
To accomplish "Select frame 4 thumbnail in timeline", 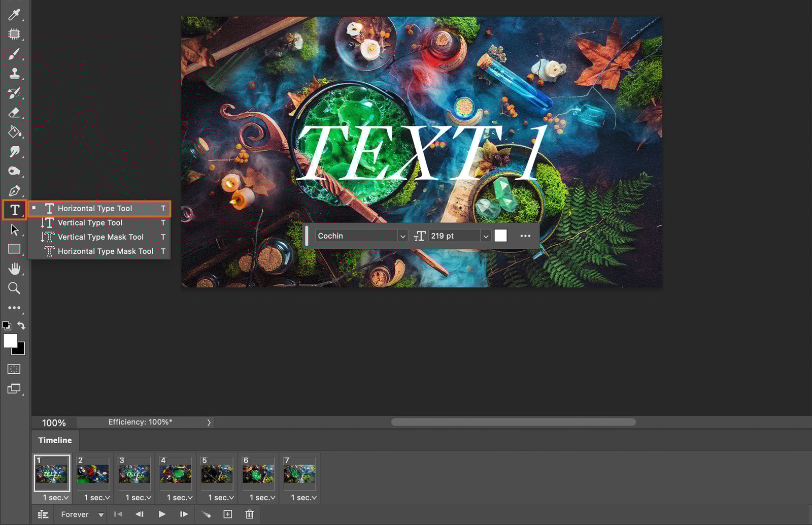I will pos(176,473).
